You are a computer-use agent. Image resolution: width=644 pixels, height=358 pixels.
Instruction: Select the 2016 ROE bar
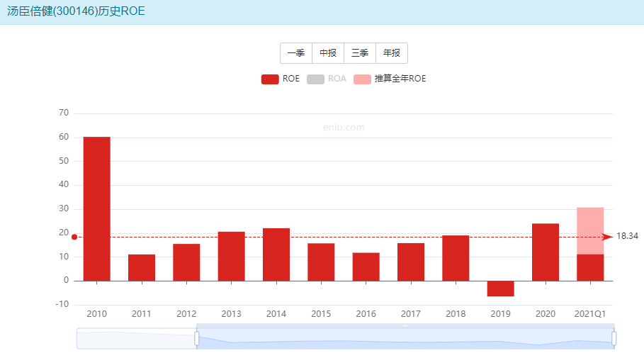pyautogui.click(x=366, y=267)
